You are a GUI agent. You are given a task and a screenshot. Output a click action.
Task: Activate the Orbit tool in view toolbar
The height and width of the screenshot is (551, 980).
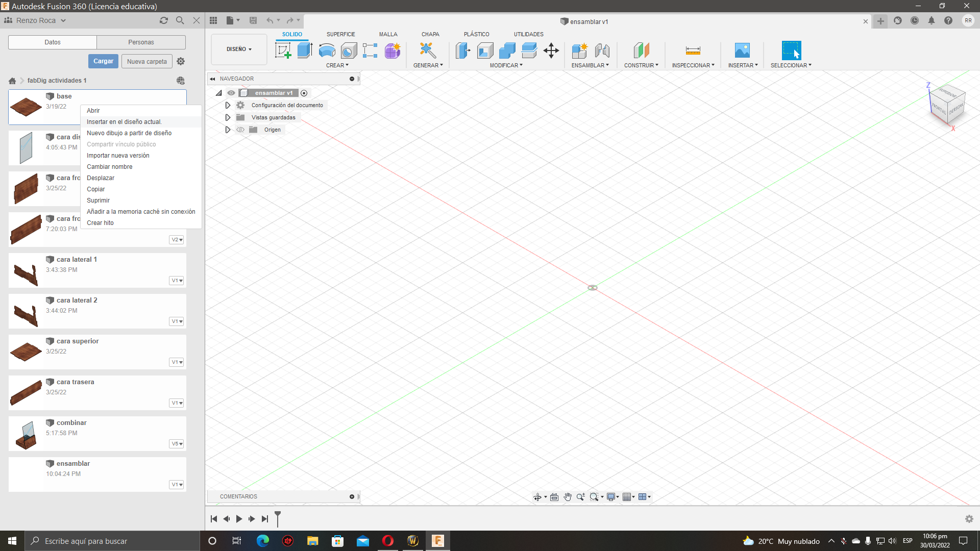pos(538,496)
